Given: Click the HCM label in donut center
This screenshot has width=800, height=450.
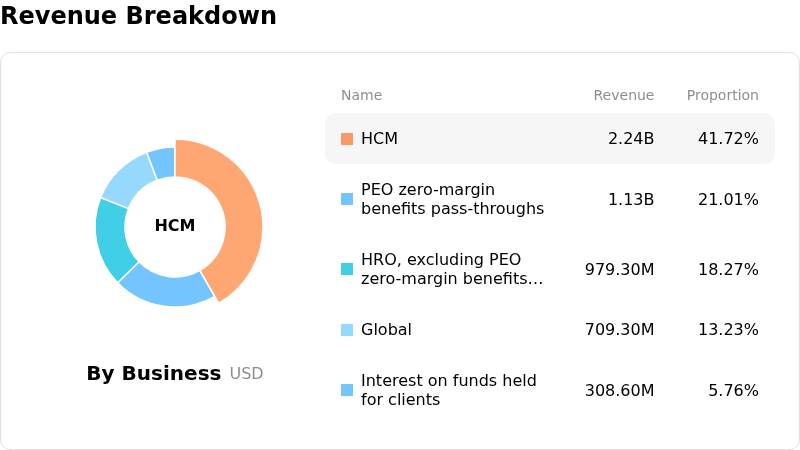Looking at the screenshot, I should pos(175,225).
